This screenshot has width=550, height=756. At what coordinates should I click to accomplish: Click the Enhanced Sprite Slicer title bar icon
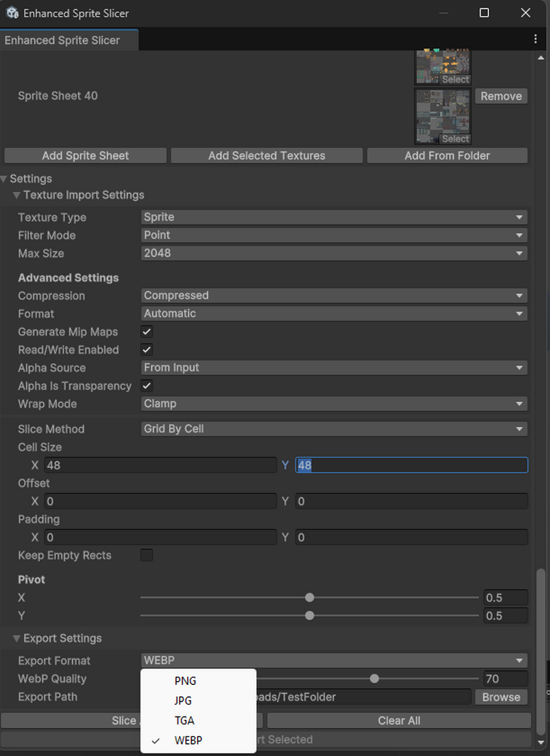pyautogui.click(x=12, y=13)
